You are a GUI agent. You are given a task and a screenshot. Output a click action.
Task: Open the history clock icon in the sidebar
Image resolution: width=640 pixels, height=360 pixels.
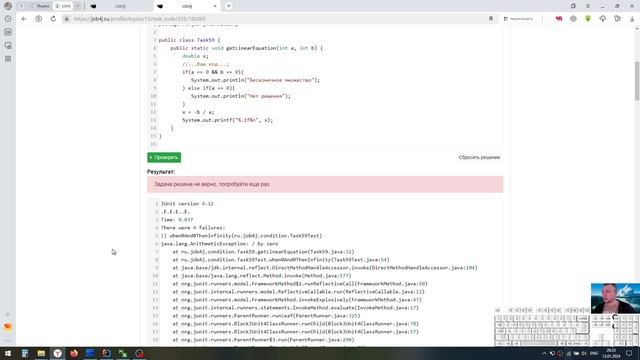pos(8,19)
